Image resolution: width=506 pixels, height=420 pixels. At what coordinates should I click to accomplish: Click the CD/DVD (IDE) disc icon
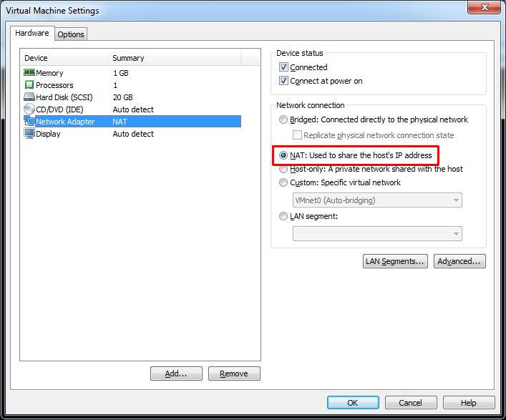(x=29, y=109)
